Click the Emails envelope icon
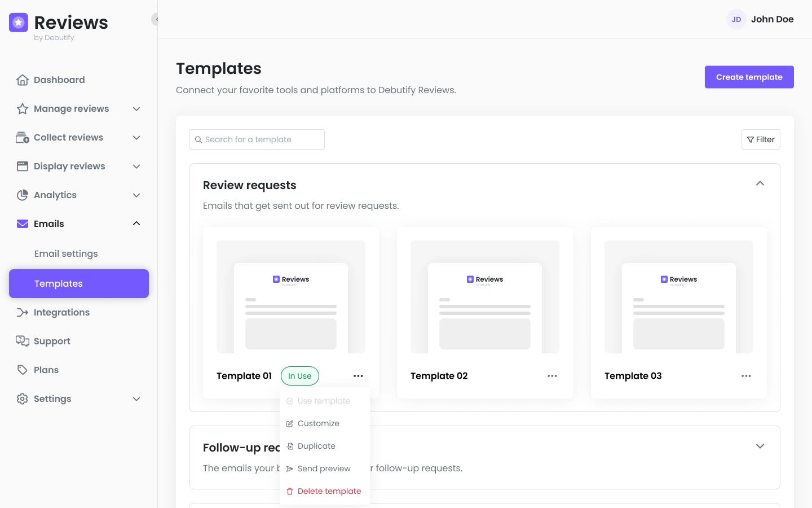The height and width of the screenshot is (508, 812). coord(23,224)
